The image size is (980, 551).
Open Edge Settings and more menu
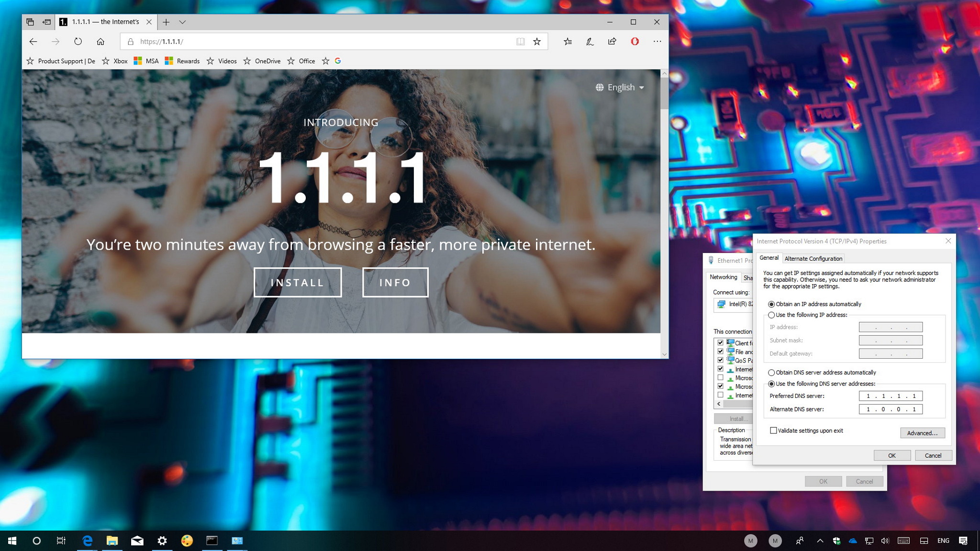657,42
